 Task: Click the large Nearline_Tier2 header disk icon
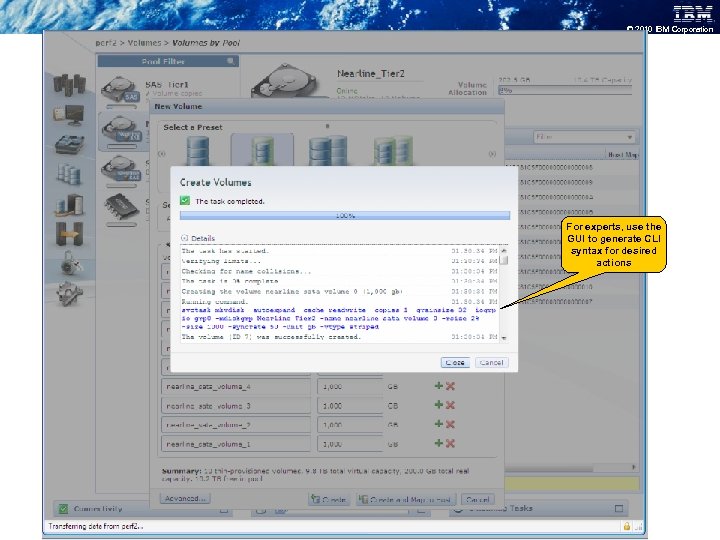click(x=287, y=81)
